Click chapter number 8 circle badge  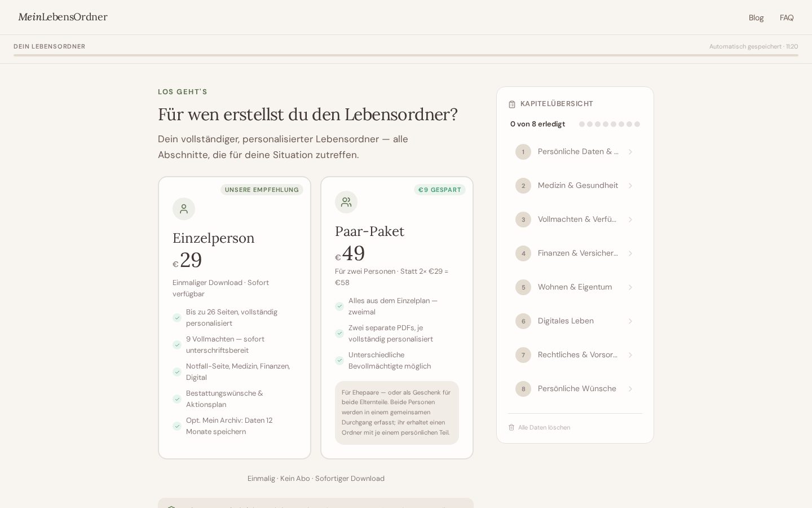[x=523, y=389]
